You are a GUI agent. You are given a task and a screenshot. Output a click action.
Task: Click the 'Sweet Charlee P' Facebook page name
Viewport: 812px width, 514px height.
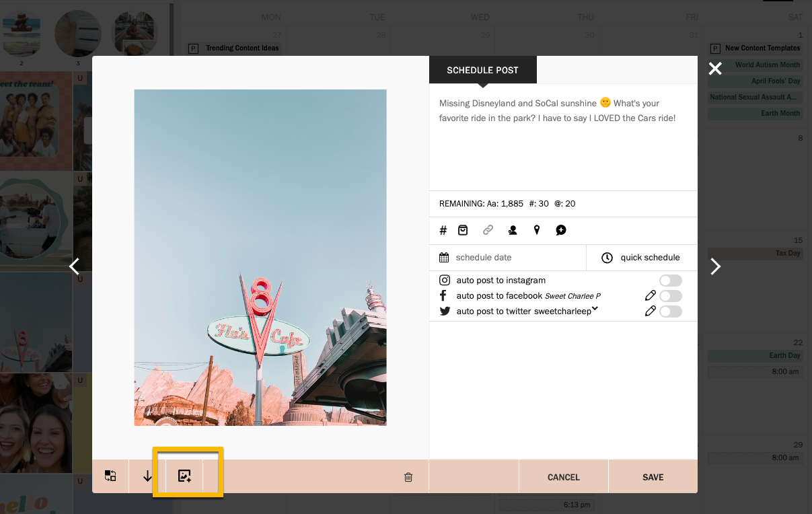point(573,296)
